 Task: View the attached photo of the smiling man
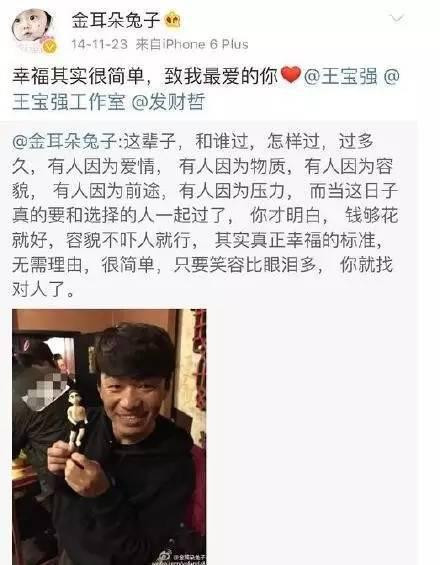click(109, 437)
